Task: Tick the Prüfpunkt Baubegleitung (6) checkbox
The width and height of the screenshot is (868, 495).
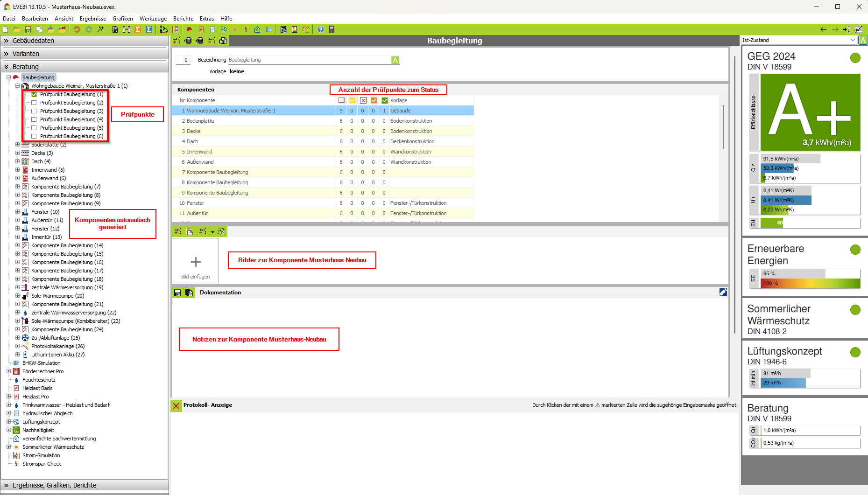Action: [x=34, y=136]
